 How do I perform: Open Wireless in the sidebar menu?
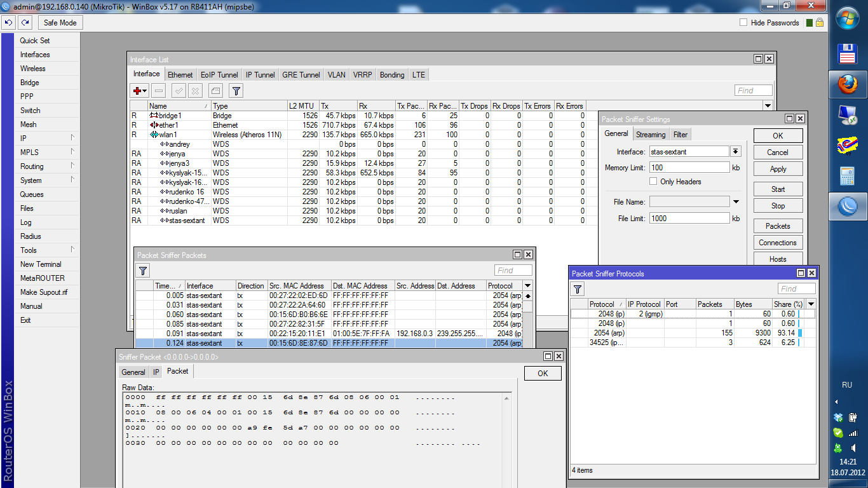[33, 69]
